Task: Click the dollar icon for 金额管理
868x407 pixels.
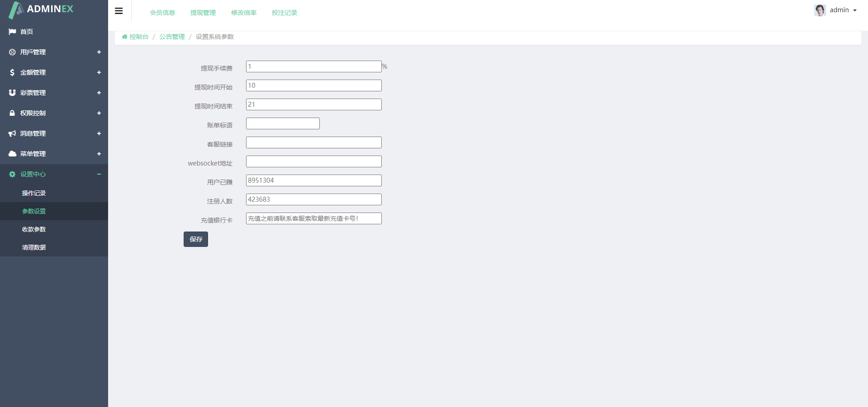Action: pos(12,72)
